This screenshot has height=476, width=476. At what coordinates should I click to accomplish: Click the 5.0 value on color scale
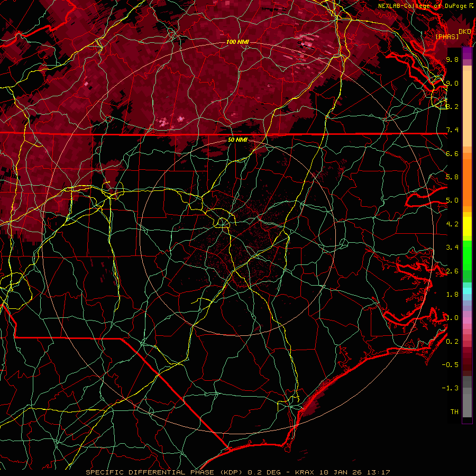pos(452,200)
